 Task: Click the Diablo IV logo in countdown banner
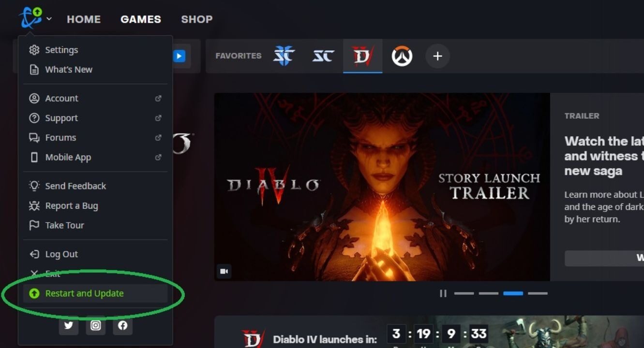click(x=253, y=338)
